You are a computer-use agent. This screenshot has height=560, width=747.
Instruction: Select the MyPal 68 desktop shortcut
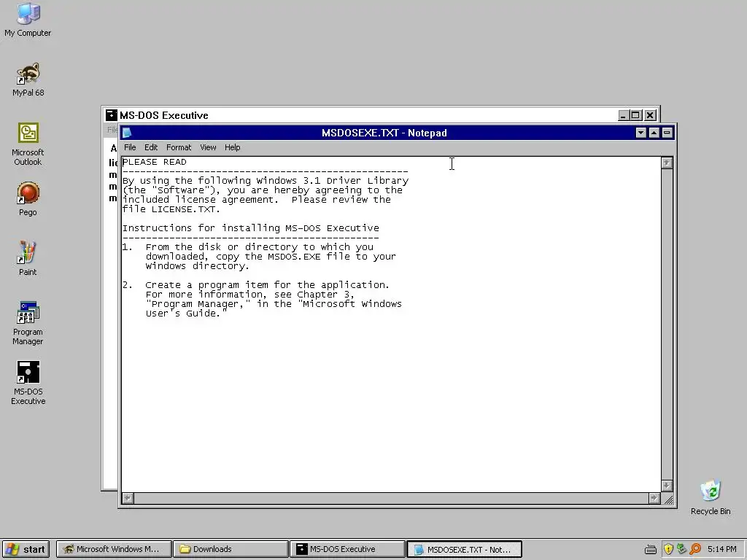[x=28, y=79]
